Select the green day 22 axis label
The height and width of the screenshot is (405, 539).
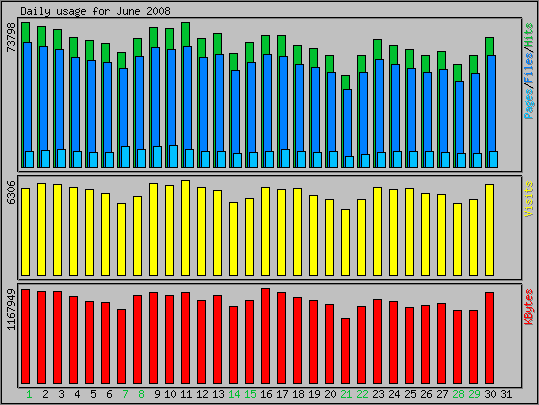(x=362, y=394)
